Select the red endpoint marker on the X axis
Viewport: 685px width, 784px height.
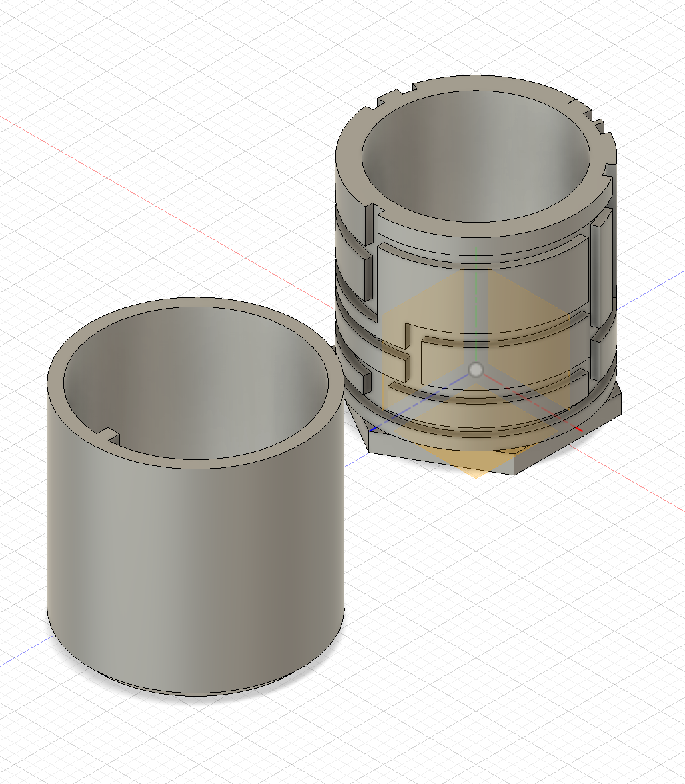click(x=579, y=429)
